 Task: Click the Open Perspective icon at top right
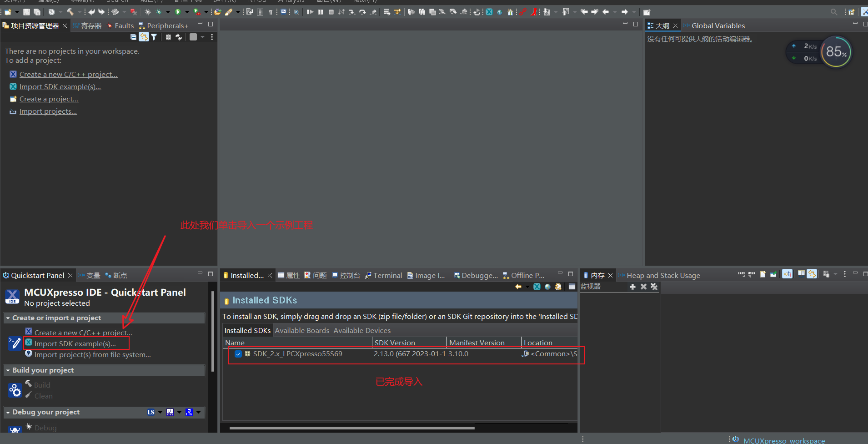(851, 12)
